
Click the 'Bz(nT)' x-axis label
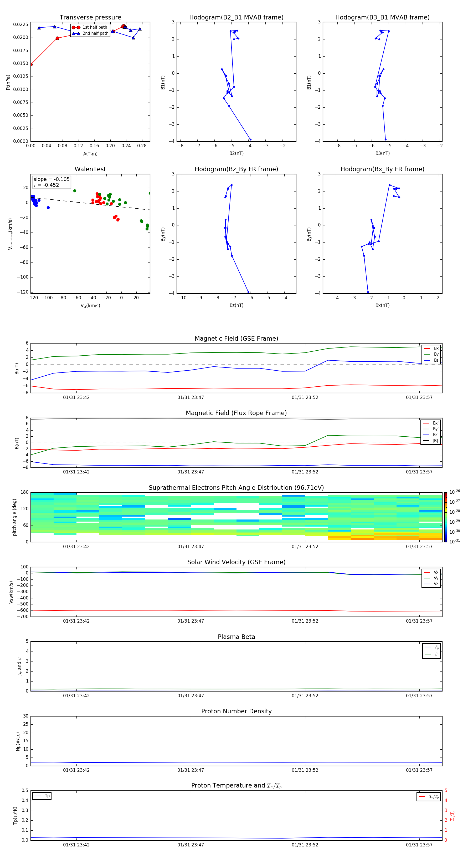pos(236,305)
